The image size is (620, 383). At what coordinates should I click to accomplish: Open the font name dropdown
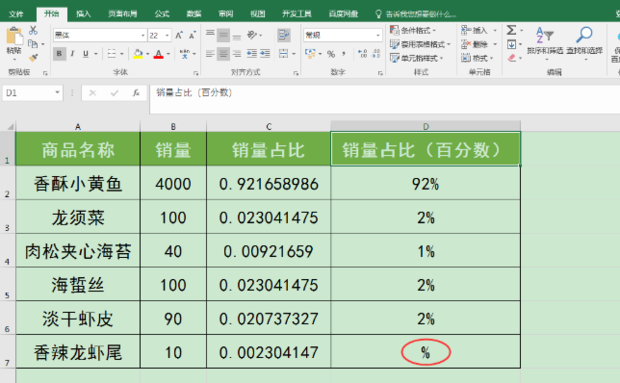[143, 36]
